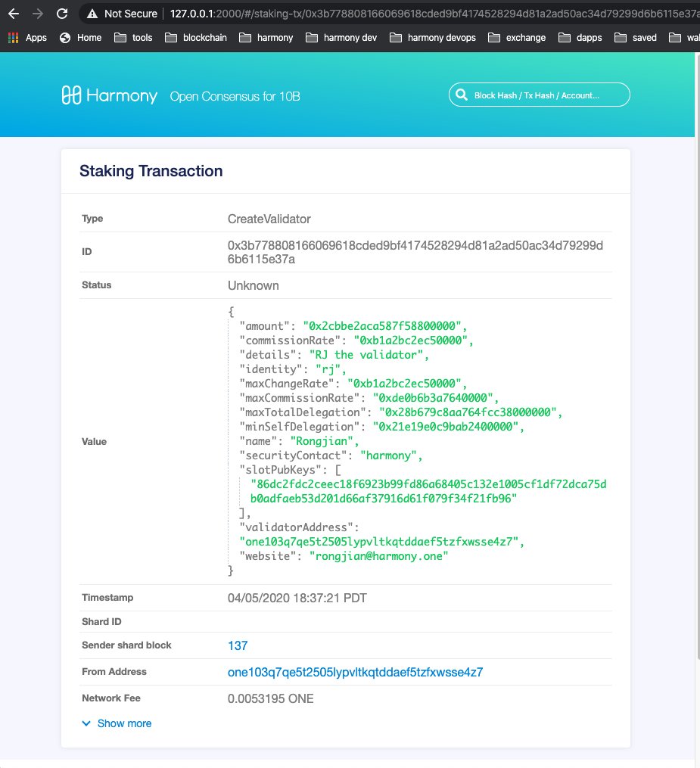Click the transaction ID hash value

(415, 252)
